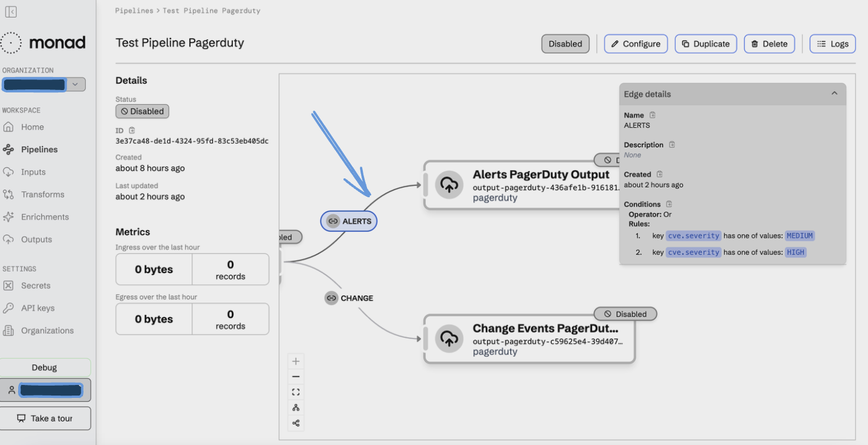Image resolution: width=868 pixels, height=445 pixels.
Task: Click zoom in plus on canvas
Action: [x=296, y=361]
